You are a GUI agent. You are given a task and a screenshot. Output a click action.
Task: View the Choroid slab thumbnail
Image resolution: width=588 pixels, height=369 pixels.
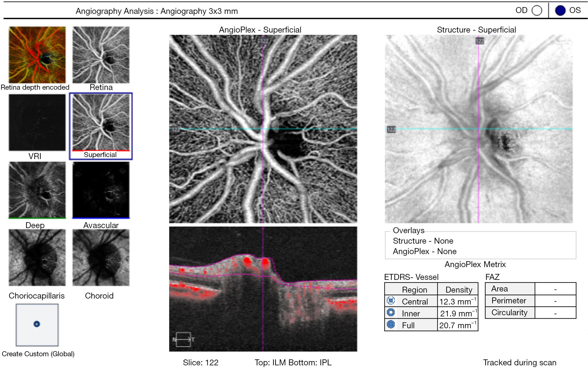[x=101, y=258]
